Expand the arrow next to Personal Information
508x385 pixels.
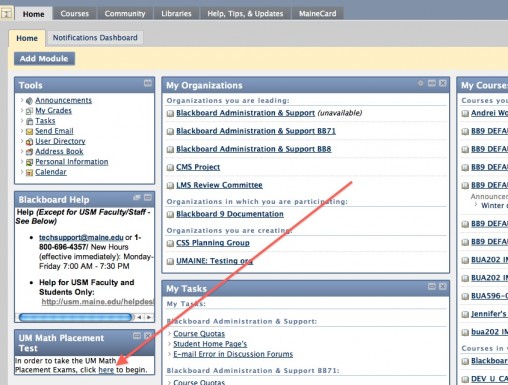[x=22, y=162]
